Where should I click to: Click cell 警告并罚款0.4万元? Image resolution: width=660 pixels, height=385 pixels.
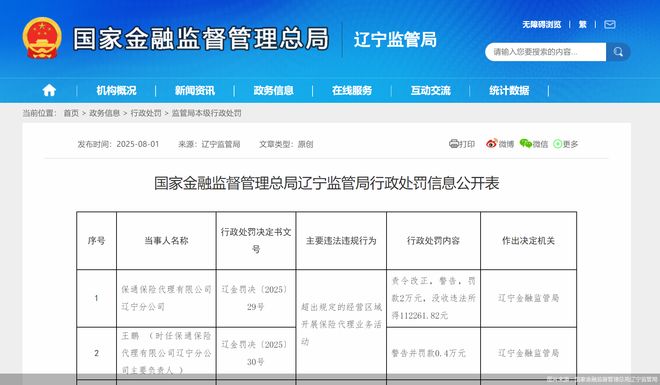click(433, 353)
